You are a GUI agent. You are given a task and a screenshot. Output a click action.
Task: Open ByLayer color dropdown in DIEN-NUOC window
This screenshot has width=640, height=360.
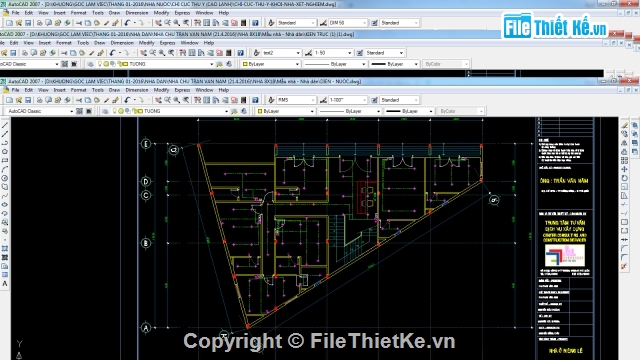pos(312,111)
